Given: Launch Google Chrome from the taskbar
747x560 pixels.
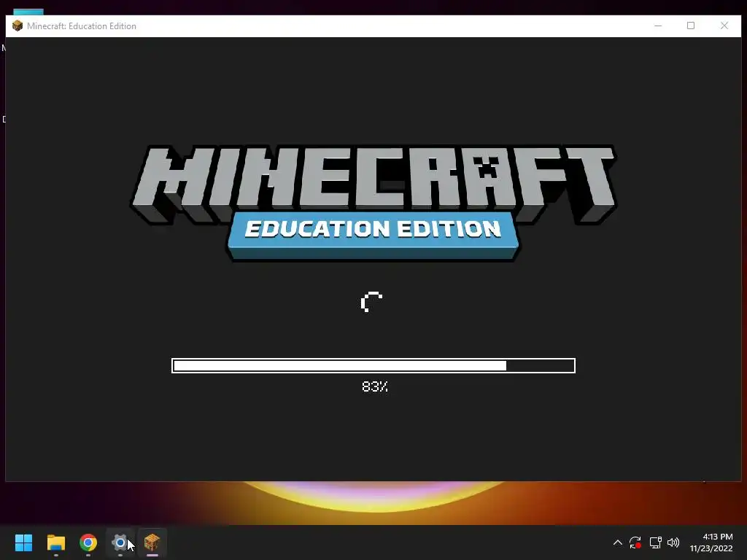Looking at the screenshot, I should coord(88,542).
